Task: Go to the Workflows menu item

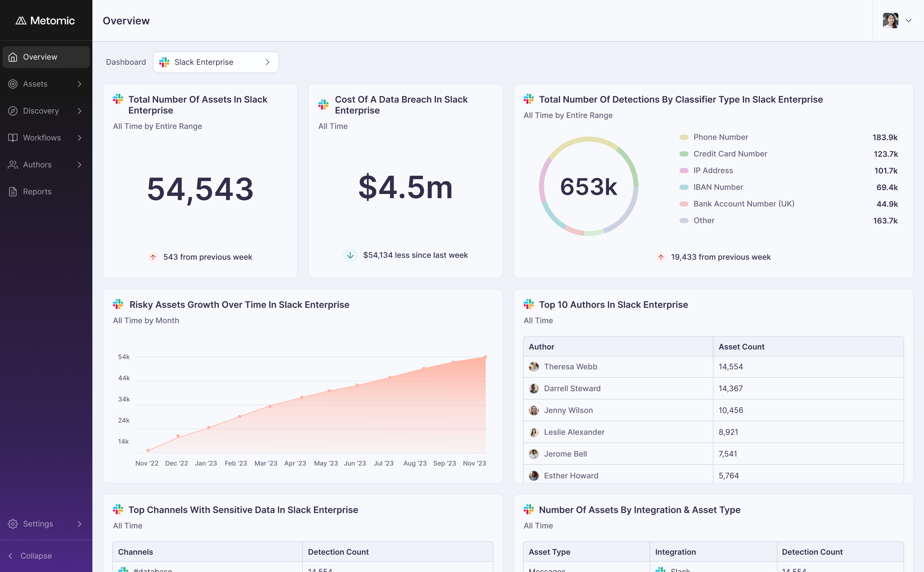Action: (42, 138)
